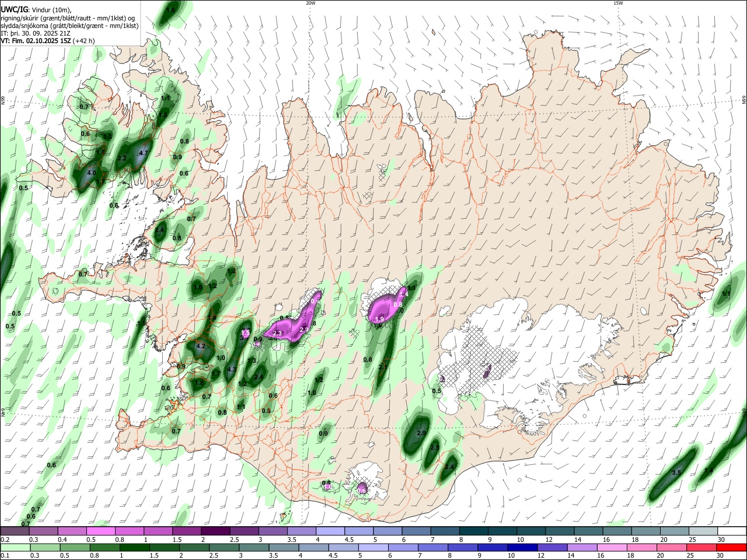Pick the light lavender 4–4.5 swatch in snow legend
747x560 pixels.
[330, 531]
